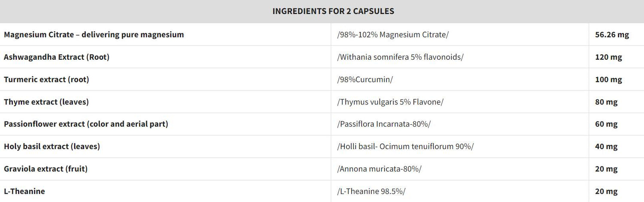
Task: Click the 60 mg dosage value
Action: (606, 124)
